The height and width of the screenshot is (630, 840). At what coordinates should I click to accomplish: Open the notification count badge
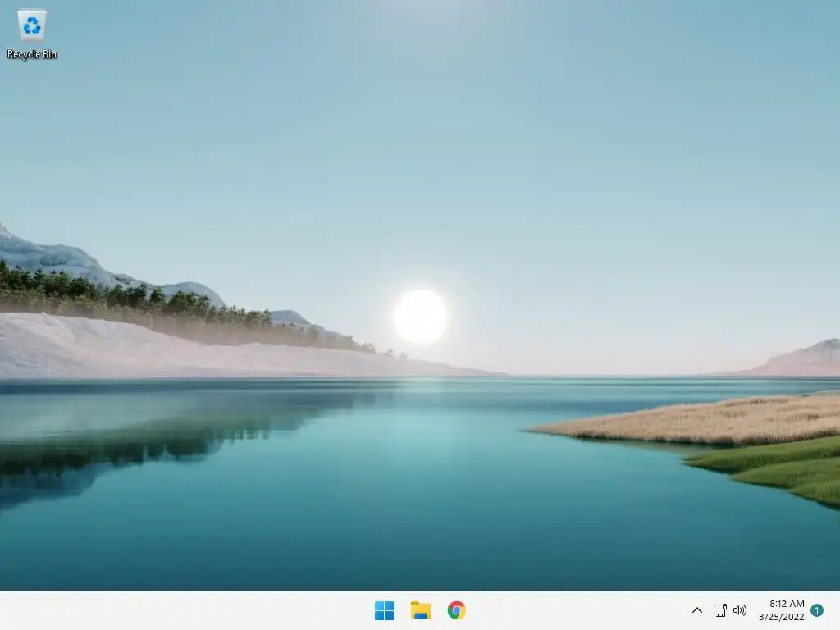(817, 610)
